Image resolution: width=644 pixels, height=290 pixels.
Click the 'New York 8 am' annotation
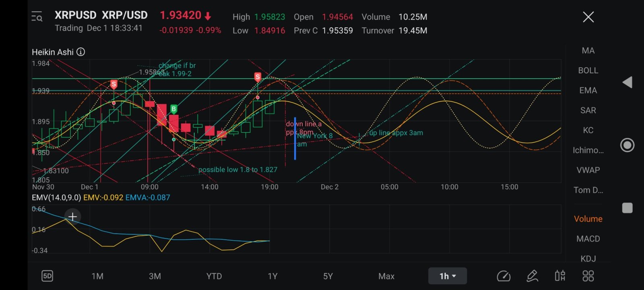click(x=315, y=140)
